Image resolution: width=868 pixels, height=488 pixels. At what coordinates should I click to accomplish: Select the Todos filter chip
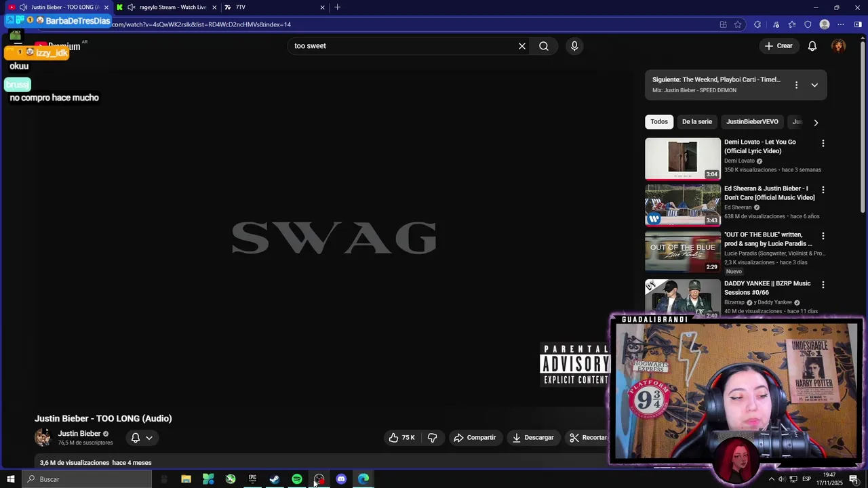click(659, 122)
